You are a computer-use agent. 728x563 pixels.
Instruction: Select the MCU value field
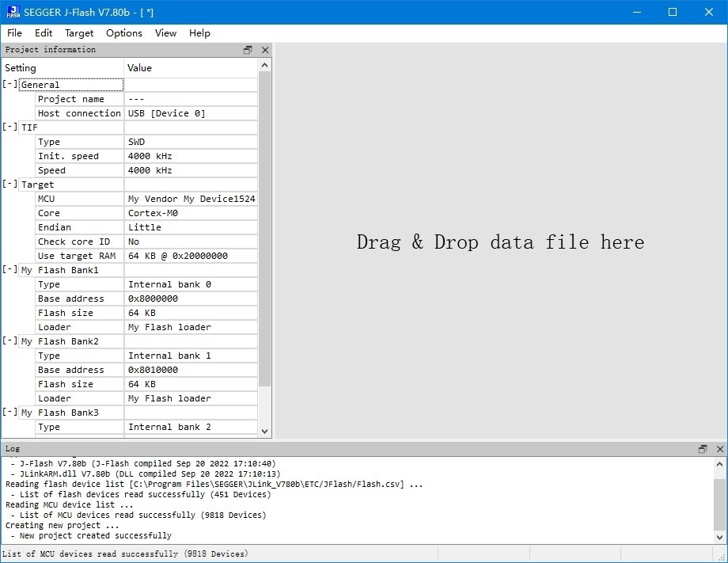pos(191,199)
